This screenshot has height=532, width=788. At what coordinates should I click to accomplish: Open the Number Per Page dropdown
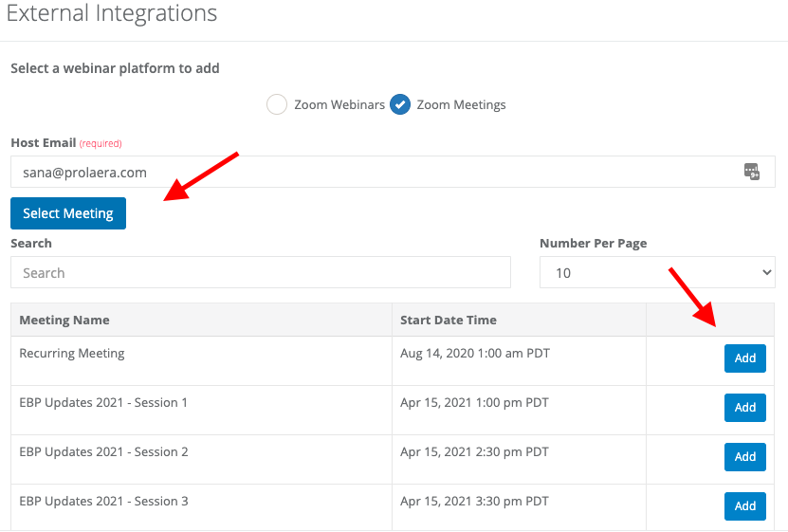click(657, 273)
